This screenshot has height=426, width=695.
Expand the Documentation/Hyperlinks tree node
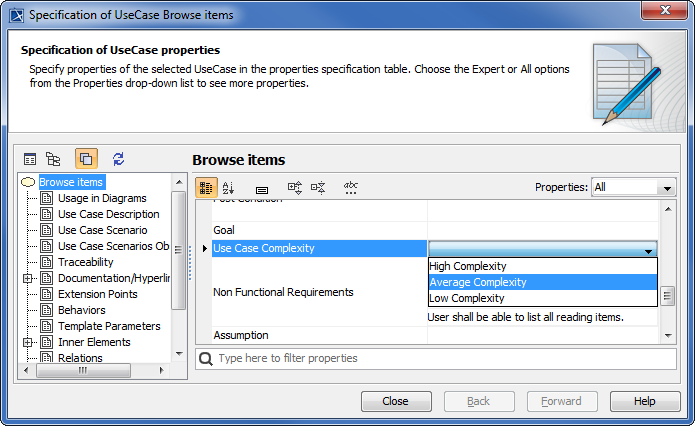[x=28, y=278]
